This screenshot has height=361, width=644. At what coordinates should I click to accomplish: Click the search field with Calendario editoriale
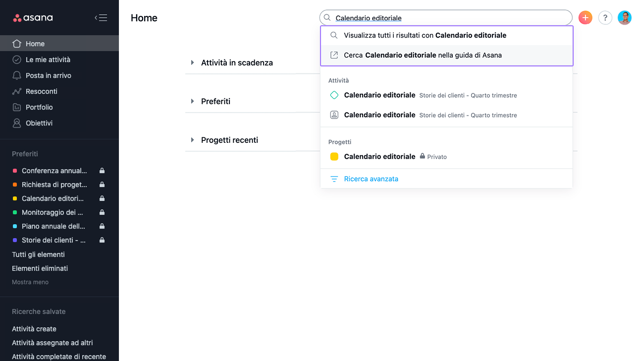pos(446,18)
